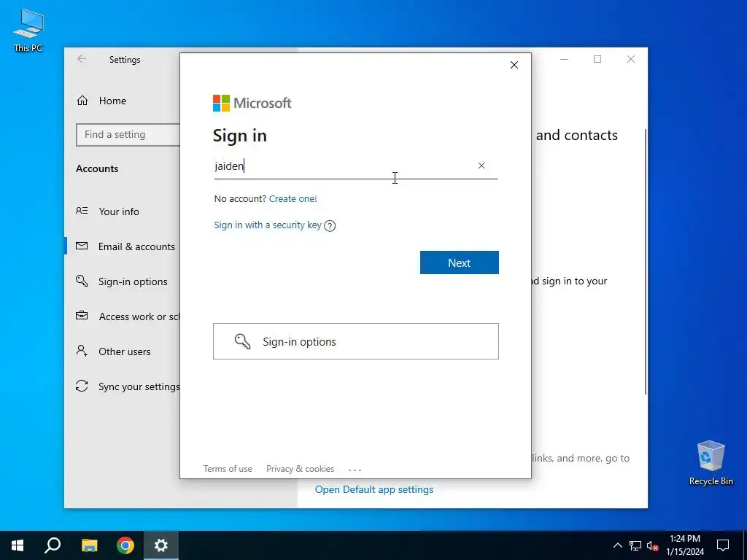Click the Email & accounts envelope icon
This screenshot has height=560, width=747.
(82, 246)
